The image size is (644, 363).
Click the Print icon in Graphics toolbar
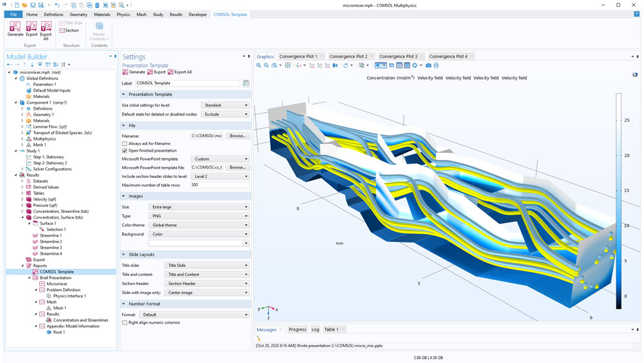pos(436,66)
